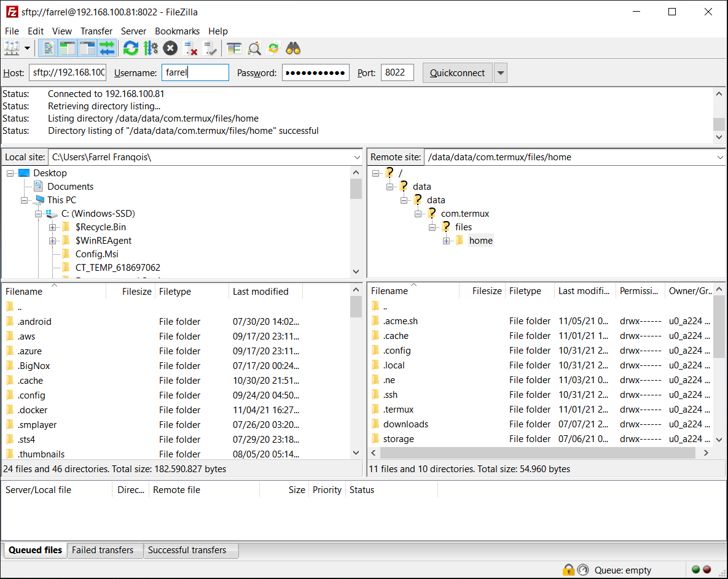Image resolution: width=728 pixels, height=579 pixels.
Task: Open the View menu
Action: 62,31
